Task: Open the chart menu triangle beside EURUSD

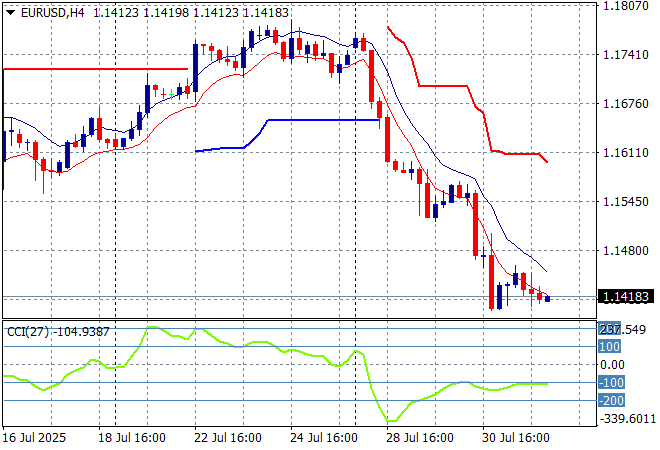Action: pyautogui.click(x=11, y=13)
